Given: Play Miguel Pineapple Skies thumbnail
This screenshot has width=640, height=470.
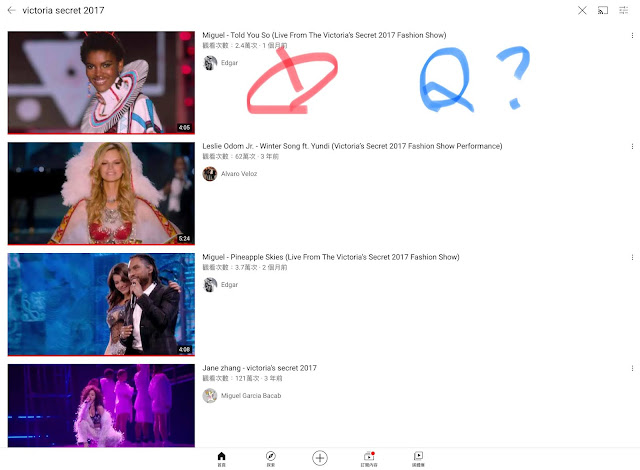Looking at the screenshot, I should coord(101,304).
